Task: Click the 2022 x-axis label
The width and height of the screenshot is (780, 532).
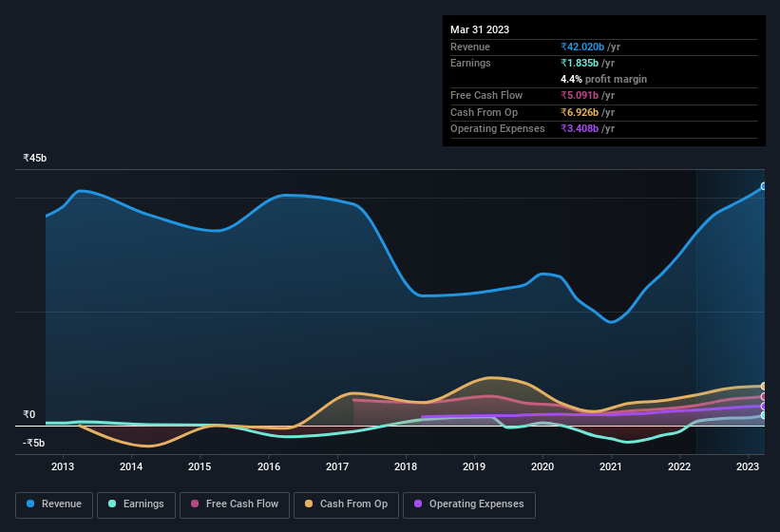Action: tap(679, 466)
